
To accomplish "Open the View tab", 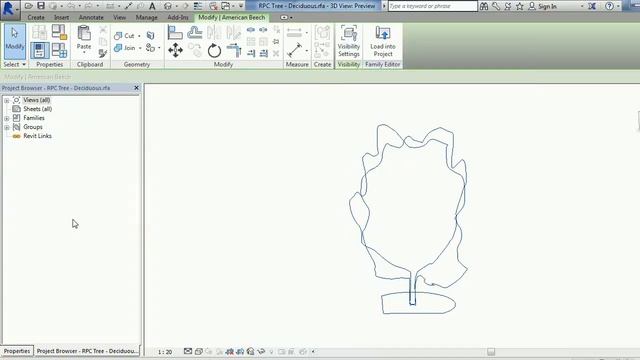I will coord(120,18).
